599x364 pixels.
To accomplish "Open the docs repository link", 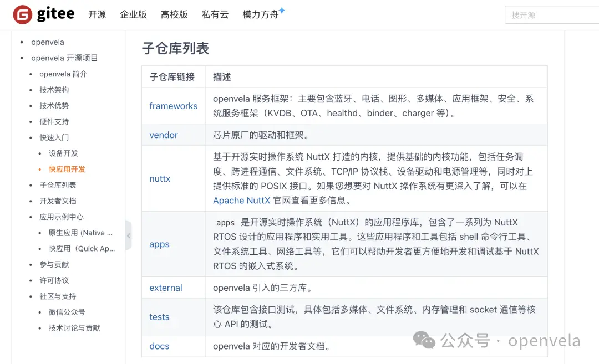I will tap(159, 346).
